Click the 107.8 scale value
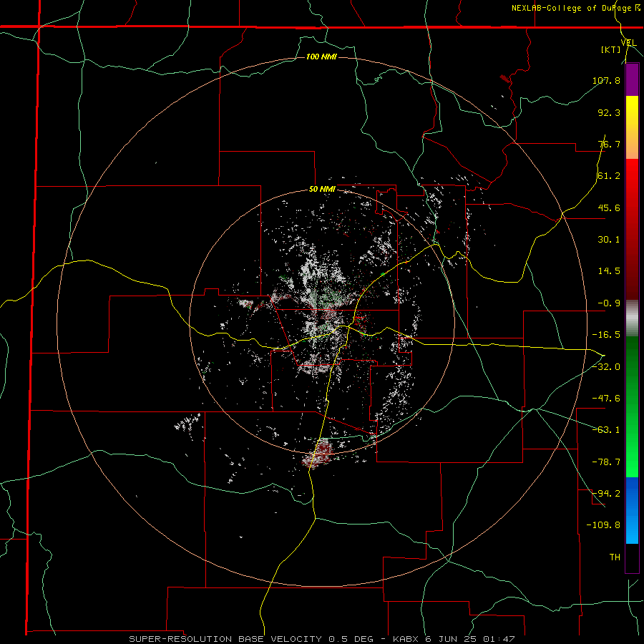This screenshot has width=644, height=644. 606,80
